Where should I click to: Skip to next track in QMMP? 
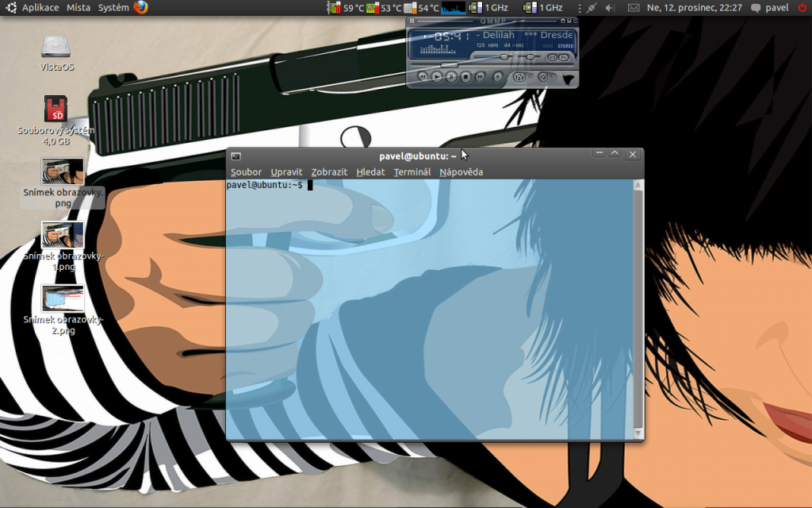click(481, 77)
